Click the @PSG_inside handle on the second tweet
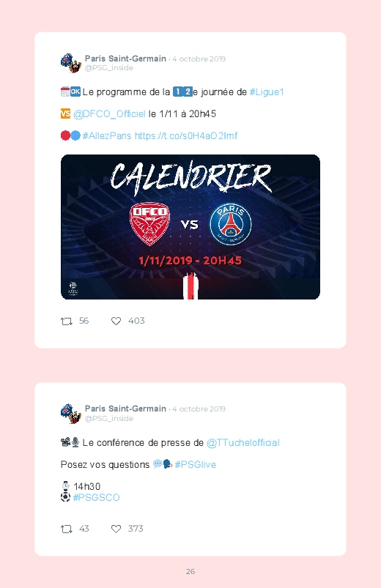The width and height of the screenshot is (381, 588). pyautogui.click(x=109, y=419)
